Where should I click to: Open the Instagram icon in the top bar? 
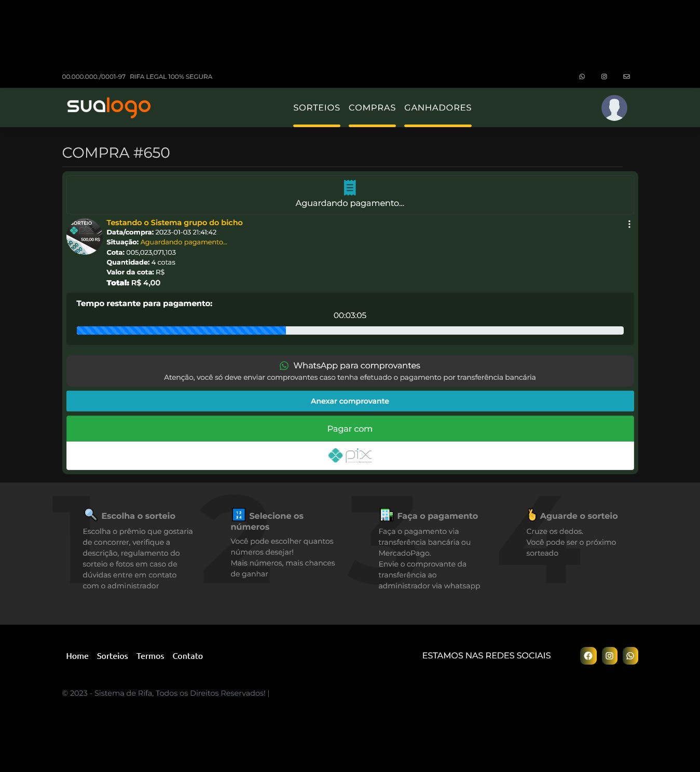point(603,76)
